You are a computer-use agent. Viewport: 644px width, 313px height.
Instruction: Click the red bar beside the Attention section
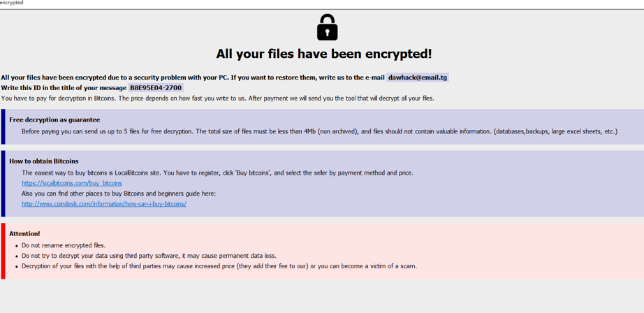tap(3, 251)
